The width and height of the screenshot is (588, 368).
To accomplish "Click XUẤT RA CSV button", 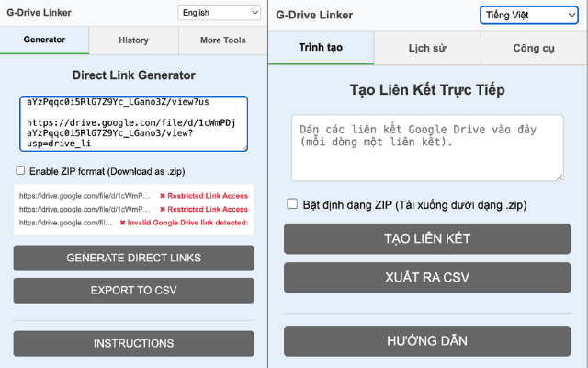I will [x=427, y=278].
